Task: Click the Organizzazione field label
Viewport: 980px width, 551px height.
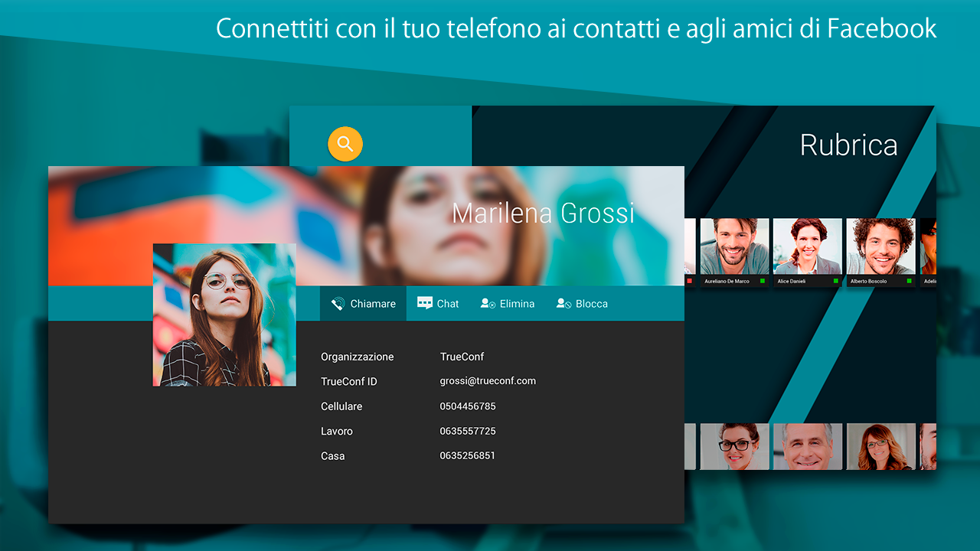Action: (x=358, y=357)
